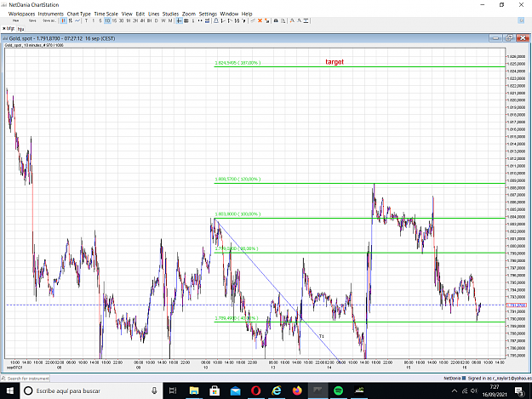
Task: Click the New workspace toolbar button
Action: [x=15, y=20]
